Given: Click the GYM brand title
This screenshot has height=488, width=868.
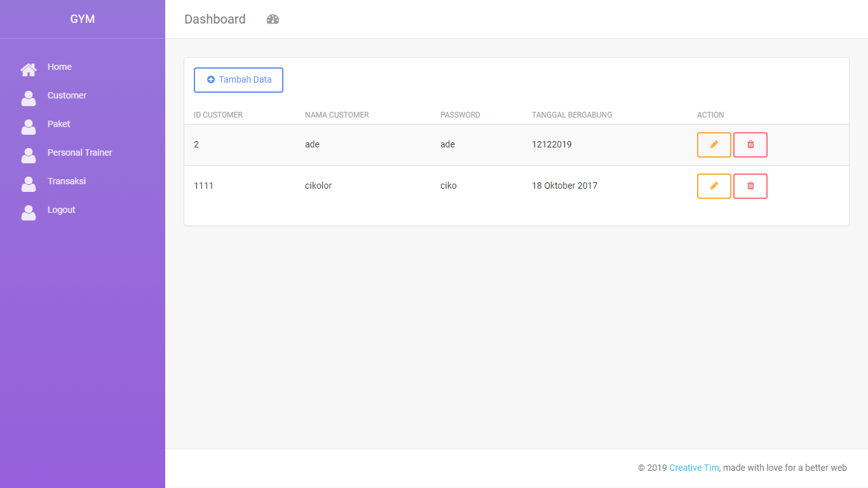Looking at the screenshot, I should coord(83,19).
